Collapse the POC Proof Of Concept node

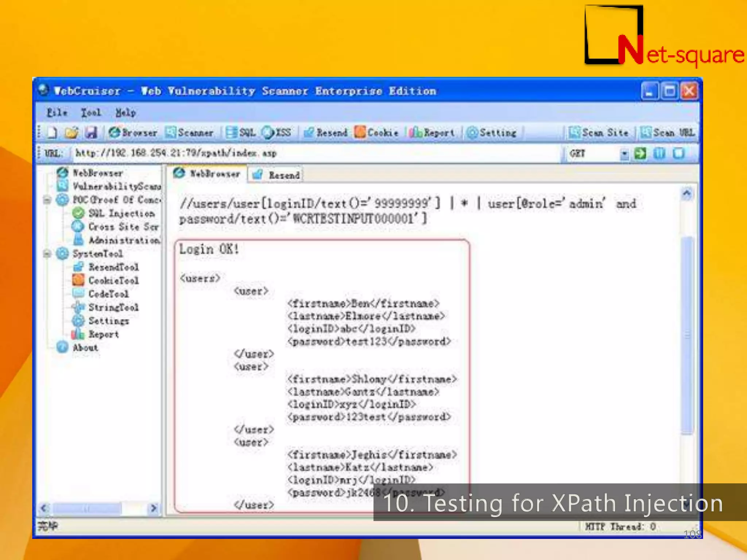click(x=47, y=200)
